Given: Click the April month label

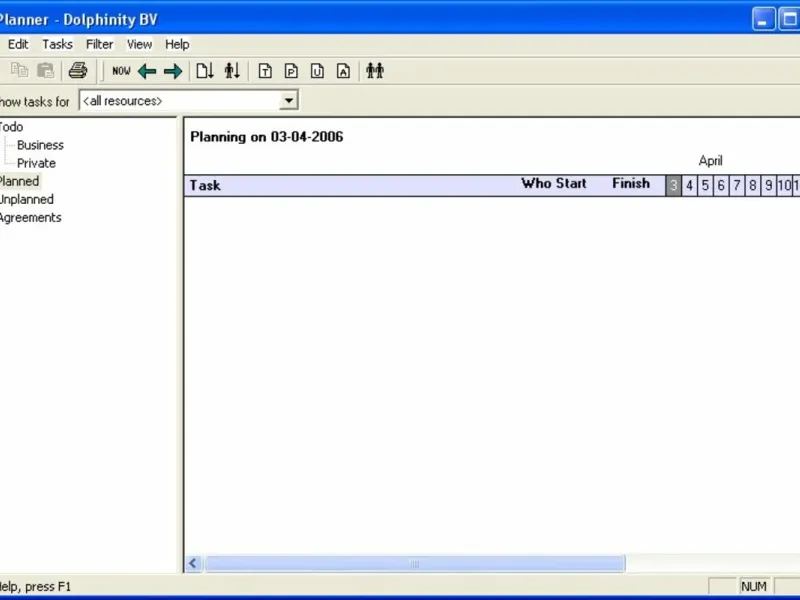Looking at the screenshot, I should (710, 161).
